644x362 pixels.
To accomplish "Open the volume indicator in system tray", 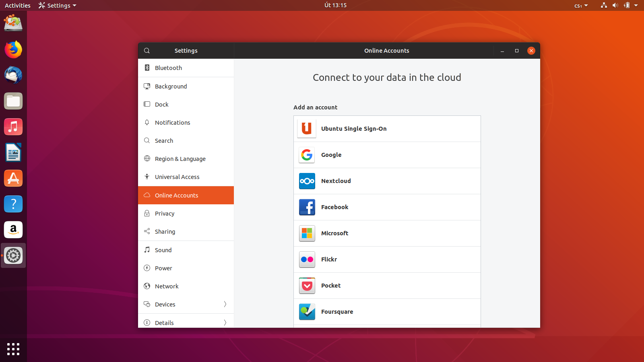I will 615,5.
